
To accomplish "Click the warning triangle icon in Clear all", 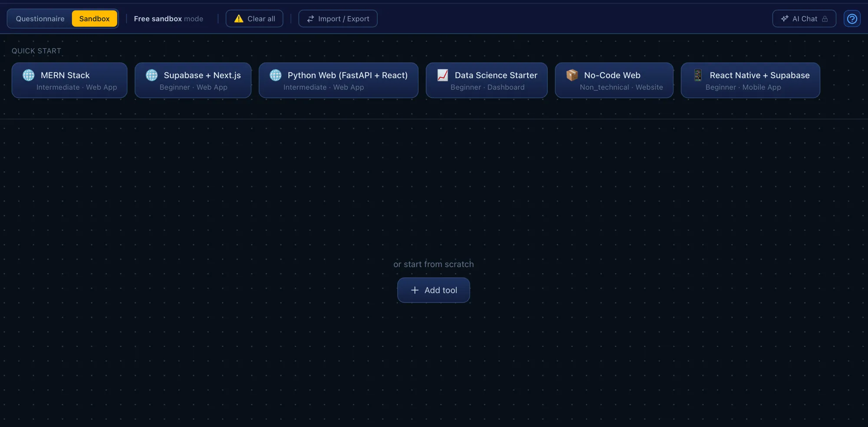I will tap(239, 19).
